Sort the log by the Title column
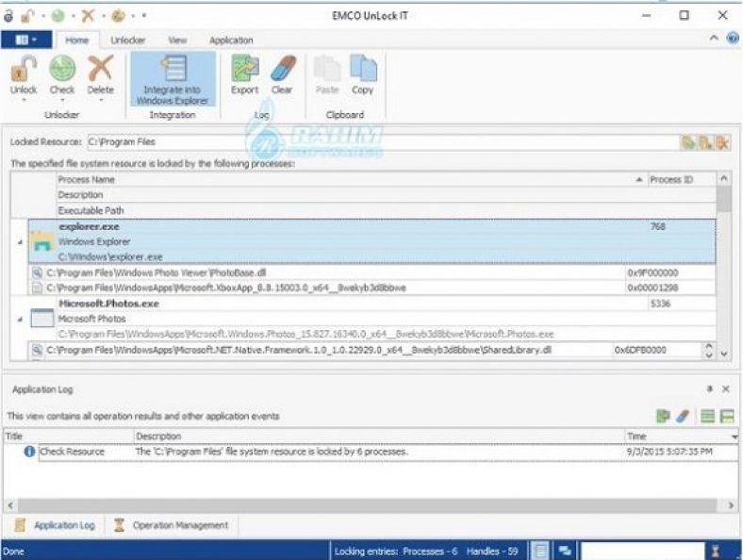The height and width of the screenshot is (560, 743). [69, 436]
